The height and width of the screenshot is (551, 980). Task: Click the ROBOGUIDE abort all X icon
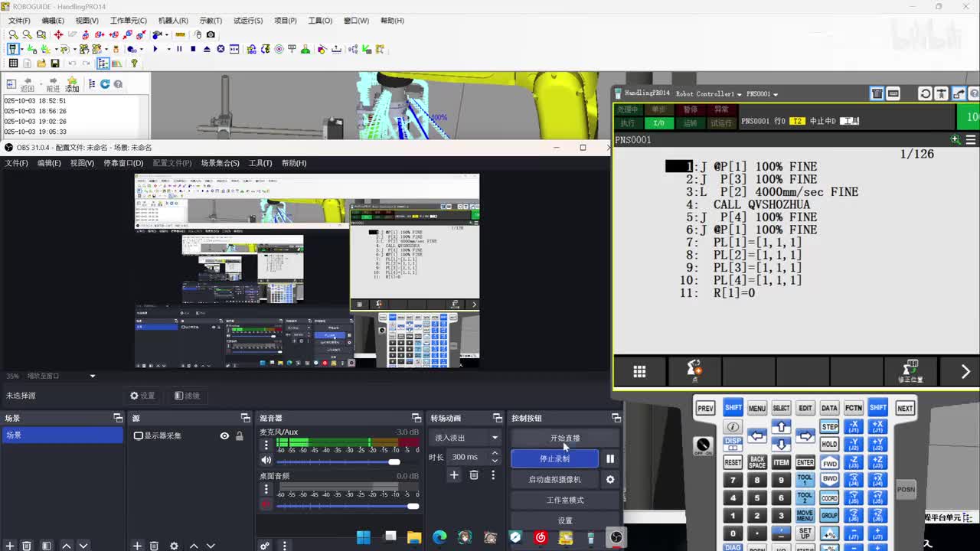point(220,49)
